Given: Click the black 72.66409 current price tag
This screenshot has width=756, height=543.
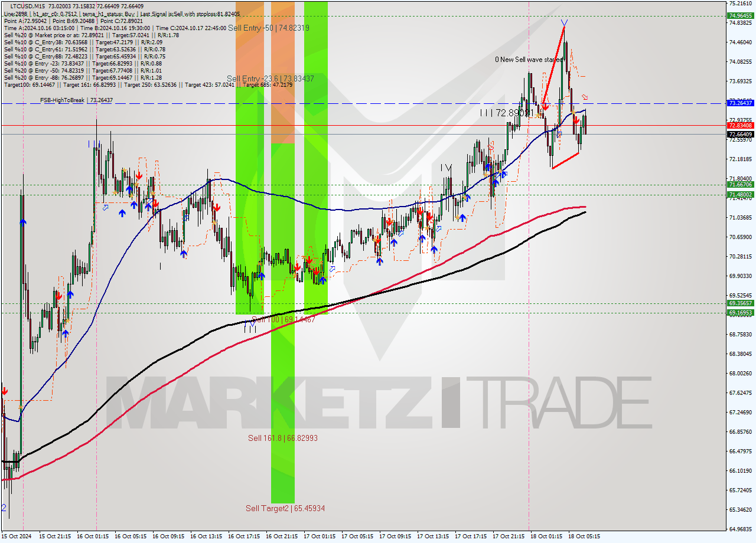Looking at the screenshot, I should pyautogui.click(x=741, y=135).
